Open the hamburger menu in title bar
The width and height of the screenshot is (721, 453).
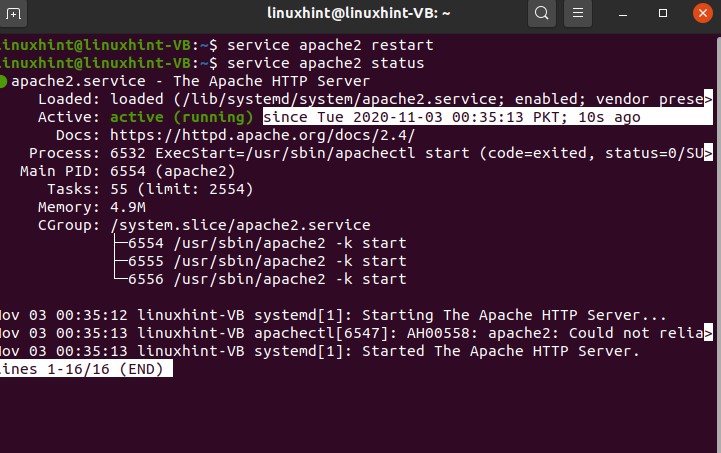(577, 14)
